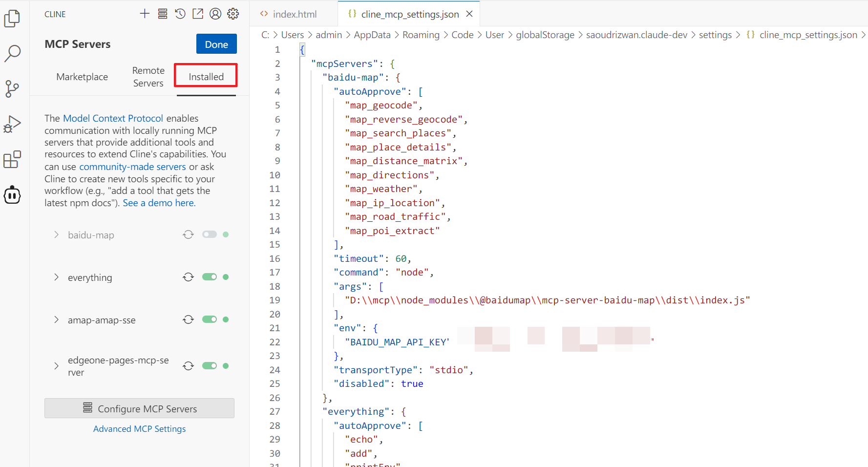Open the Extensions view

[x=12, y=159]
